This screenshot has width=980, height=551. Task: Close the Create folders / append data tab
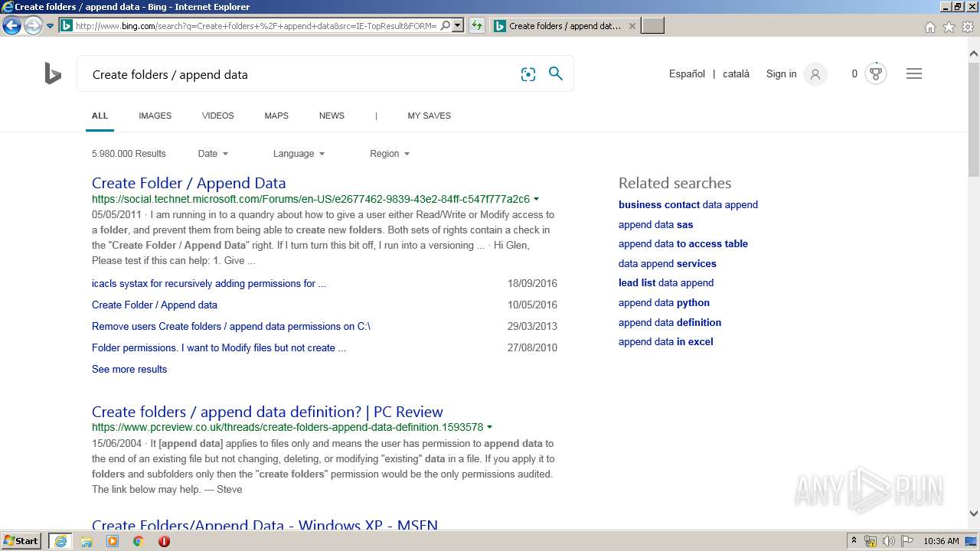click(632, 25)
